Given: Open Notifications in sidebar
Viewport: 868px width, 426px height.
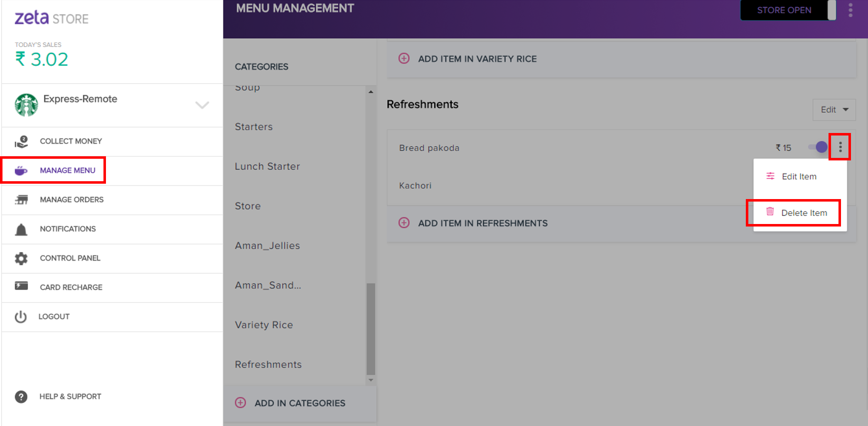Looking at the screenshot, I should (x=112, y=229).
